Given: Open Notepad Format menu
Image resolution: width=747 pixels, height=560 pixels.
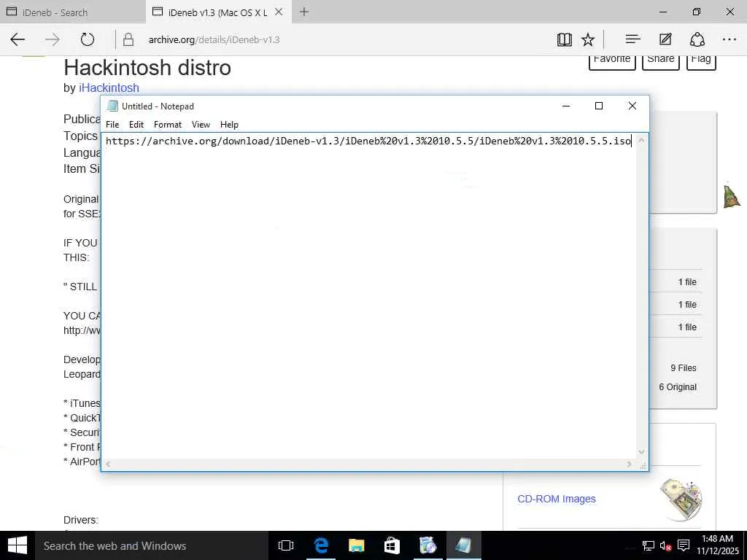Looking at the screenshot, I should 168,124.
